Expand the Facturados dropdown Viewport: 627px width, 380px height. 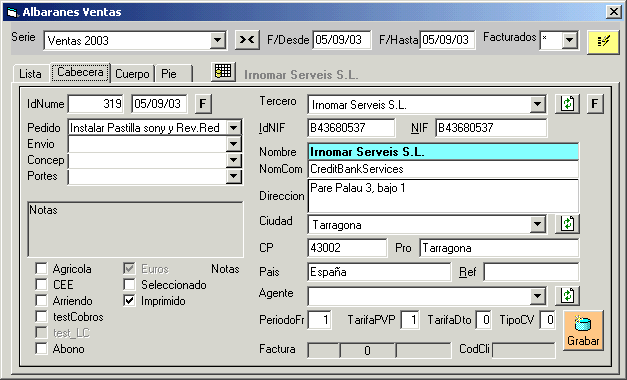(569, 40)
